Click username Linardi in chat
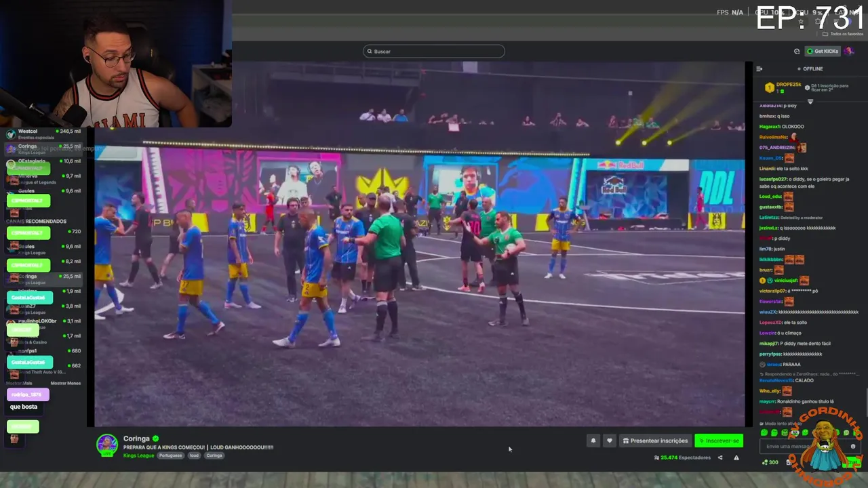 pos(767,169)
